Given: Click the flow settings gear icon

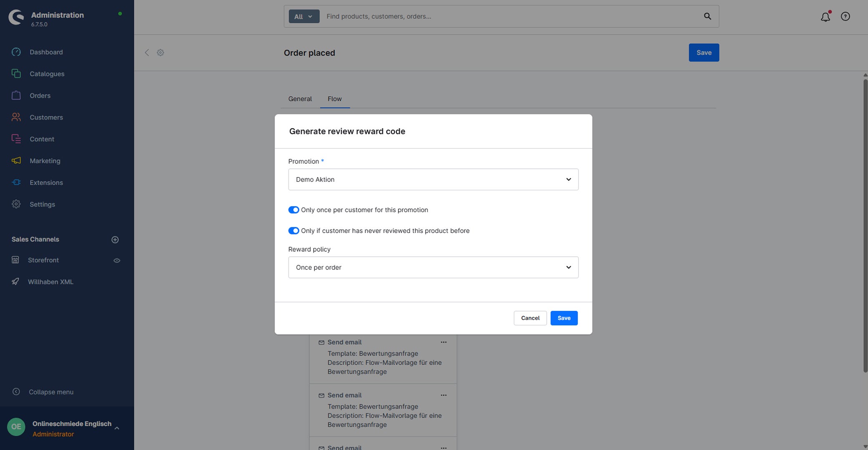Looking at the screenshot, I should 160,52.
